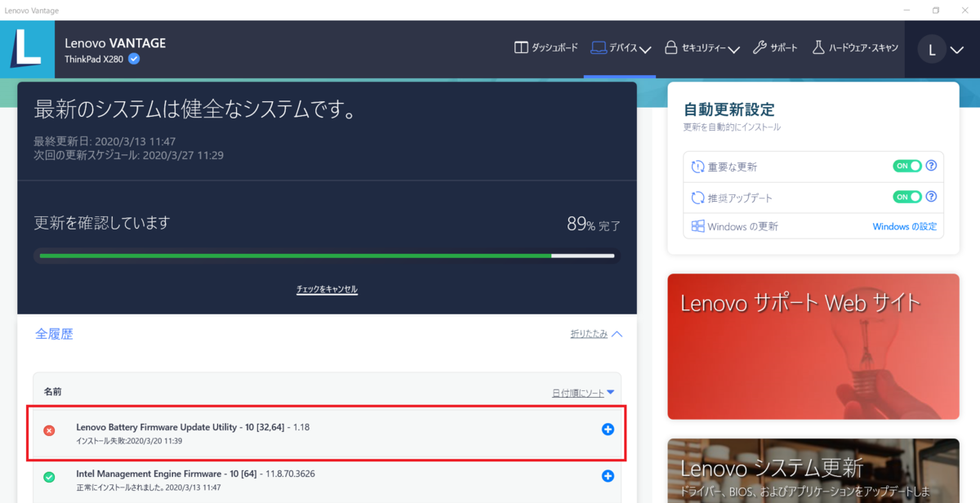
Task: Click the hardware scan flask icon
Action: pyautogui.click(x=817, y=47)
